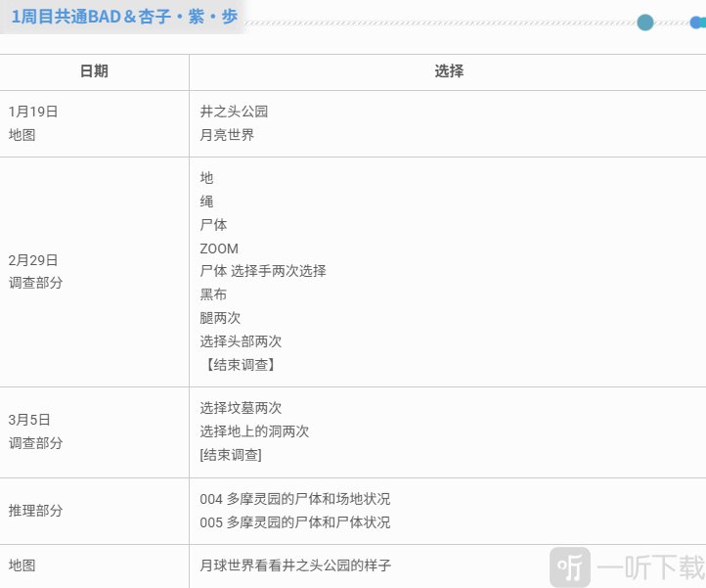Screen dimensions: 706x588
Task: Select the 2月29日 date text
Action: [33, 260]
